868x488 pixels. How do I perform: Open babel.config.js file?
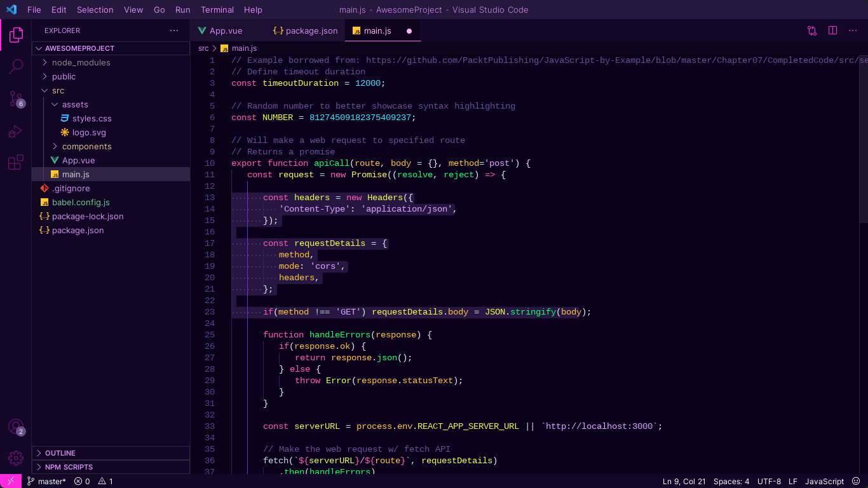pyautogui.click(x=111, y=202)
